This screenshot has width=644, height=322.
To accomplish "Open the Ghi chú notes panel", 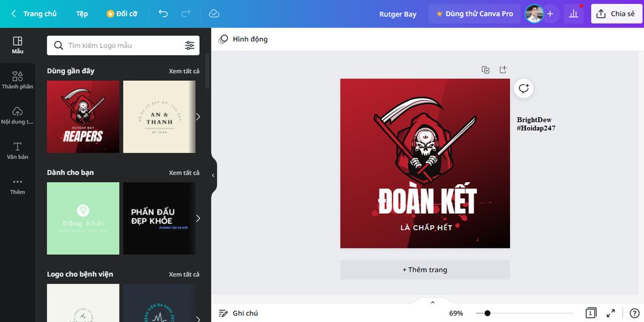I will pos(238,313).
